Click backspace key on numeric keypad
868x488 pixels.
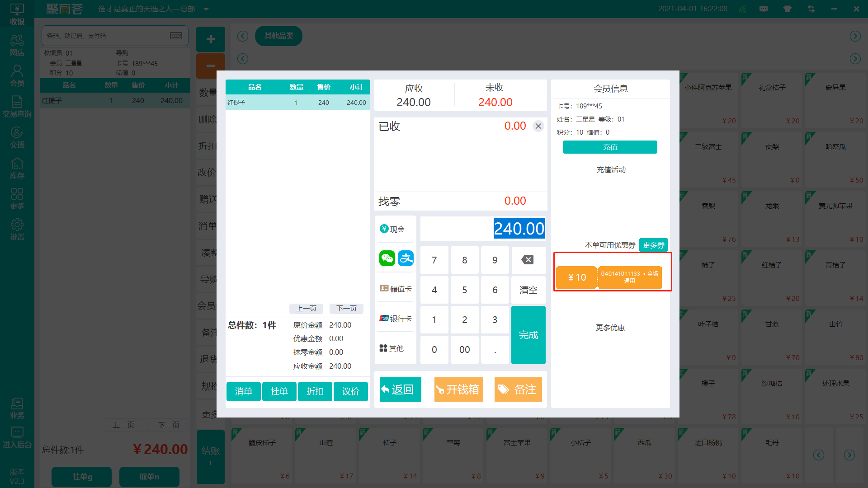[x=528, y=260]
